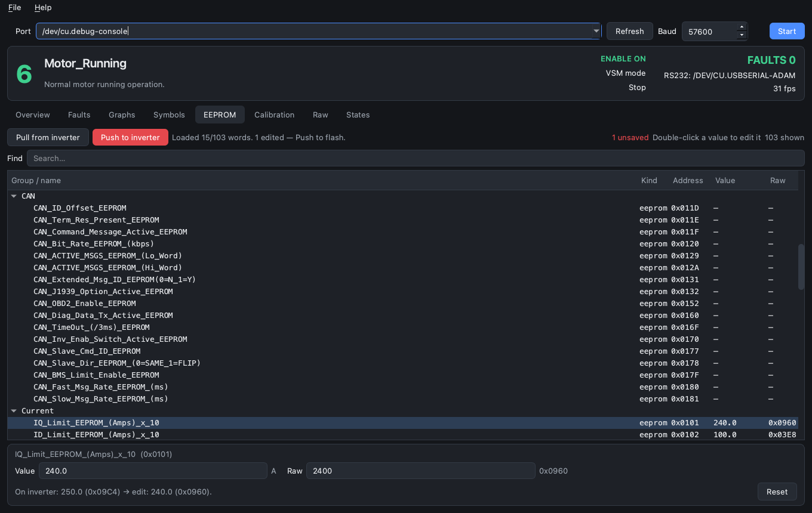Reset the edited IQ_Limit value

pyautogui.click(x=777, y=492)
